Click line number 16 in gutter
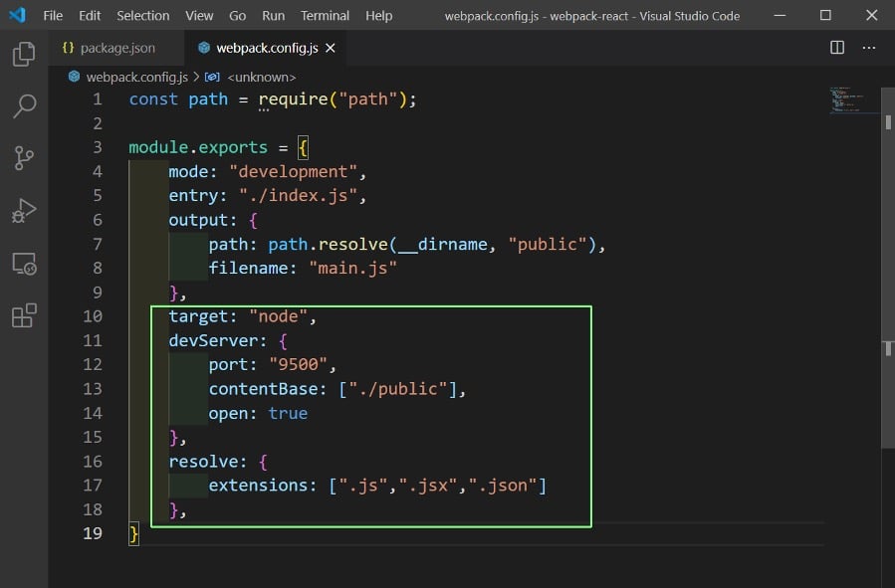 (93, 461)
